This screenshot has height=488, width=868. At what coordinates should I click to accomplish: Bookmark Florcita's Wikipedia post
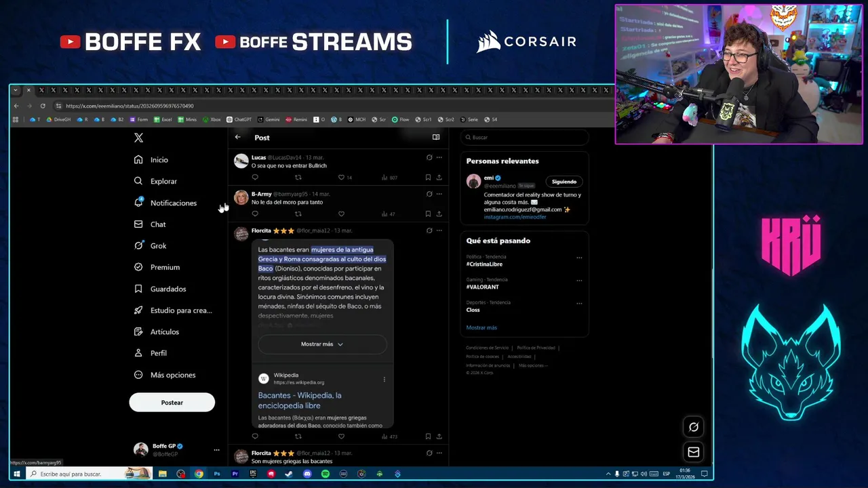428,436
